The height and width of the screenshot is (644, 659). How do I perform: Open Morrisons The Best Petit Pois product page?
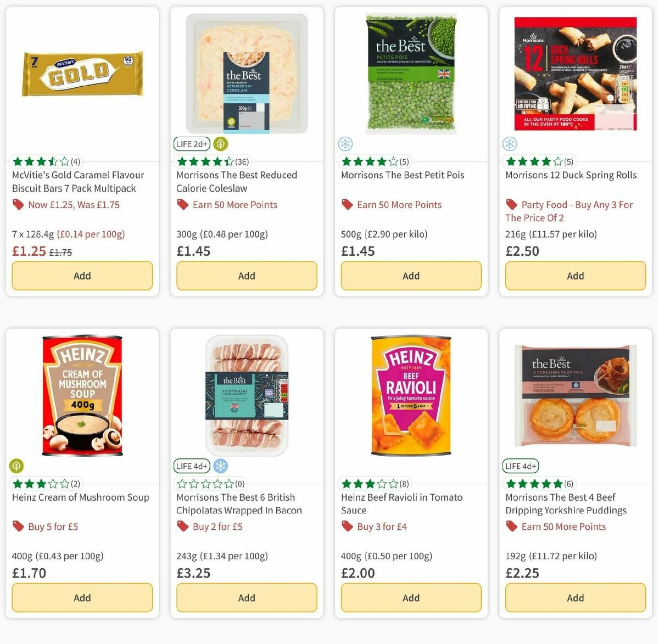pos(403,175)
